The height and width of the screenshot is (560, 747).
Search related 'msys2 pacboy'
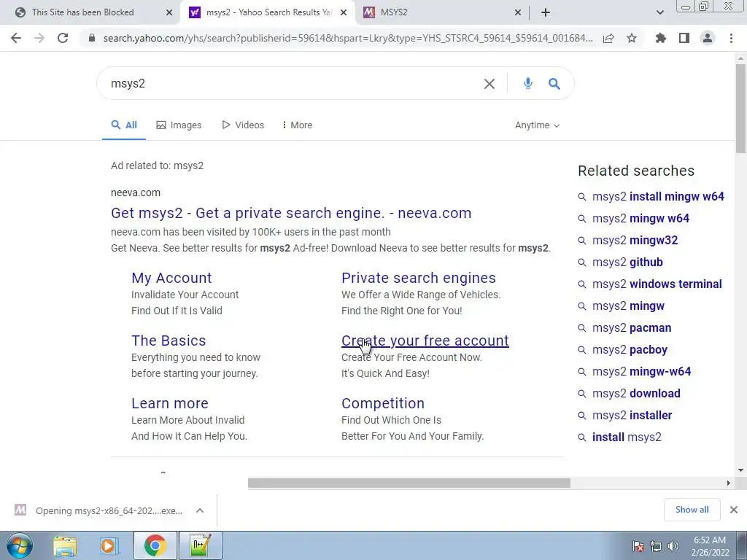(630, 350)
